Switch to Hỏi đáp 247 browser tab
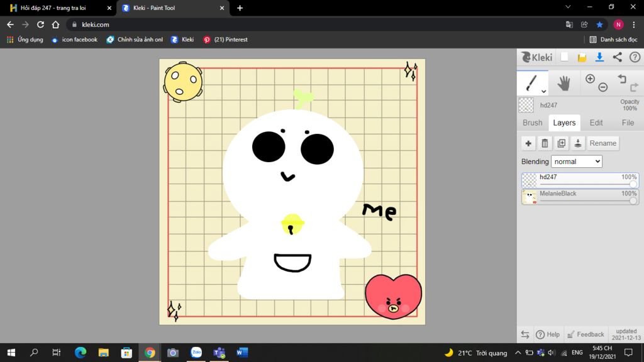This screenshot has height=362, width=644. click(54, 8)
